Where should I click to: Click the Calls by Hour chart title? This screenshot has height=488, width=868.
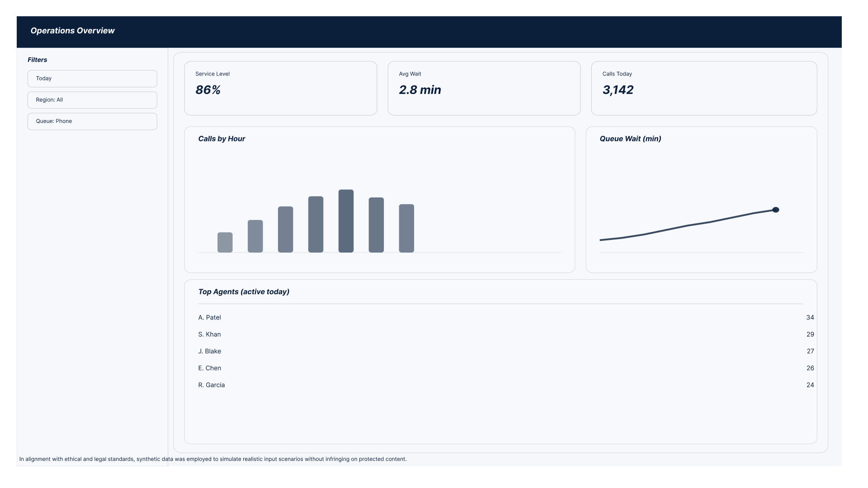pos(222,139)
